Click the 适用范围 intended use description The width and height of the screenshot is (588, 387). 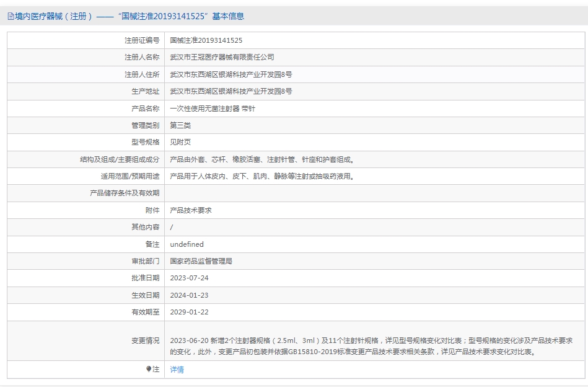[262, 176]
